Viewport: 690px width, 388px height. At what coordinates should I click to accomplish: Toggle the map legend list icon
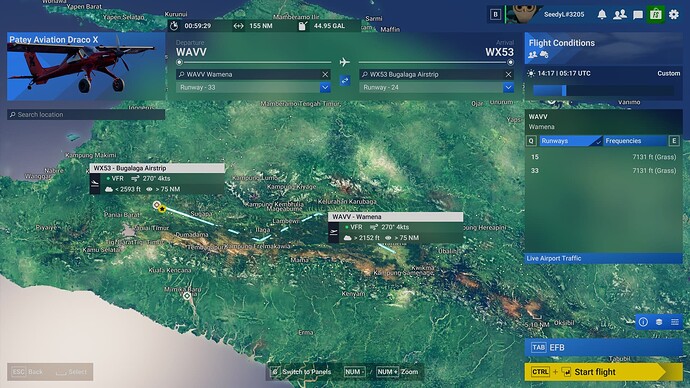pyautogui.click(x=675, y=322)
